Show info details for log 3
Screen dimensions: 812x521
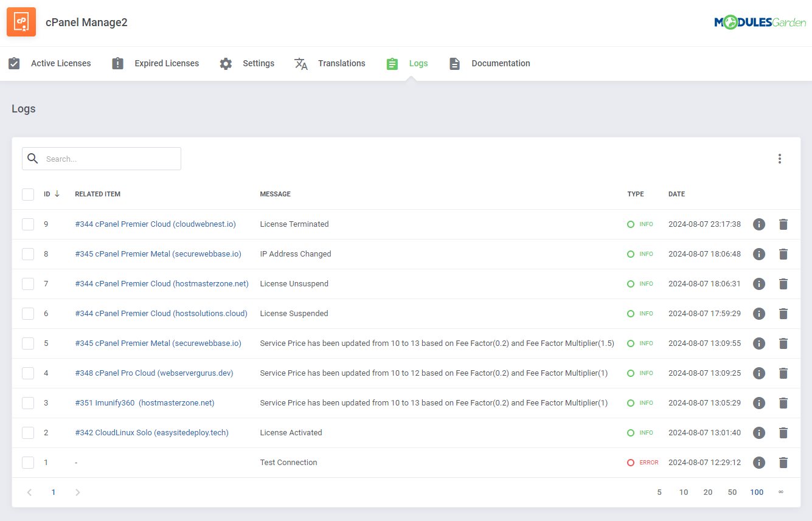759,403
